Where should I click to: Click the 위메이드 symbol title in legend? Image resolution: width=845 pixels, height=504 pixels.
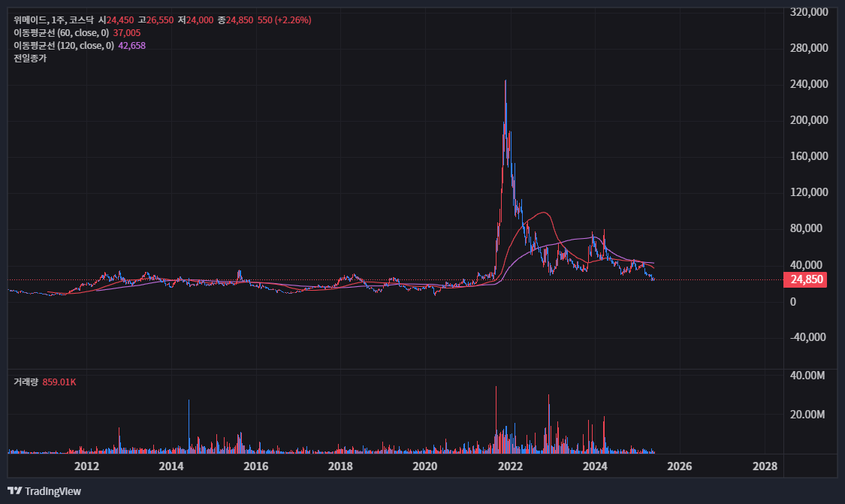30,20
